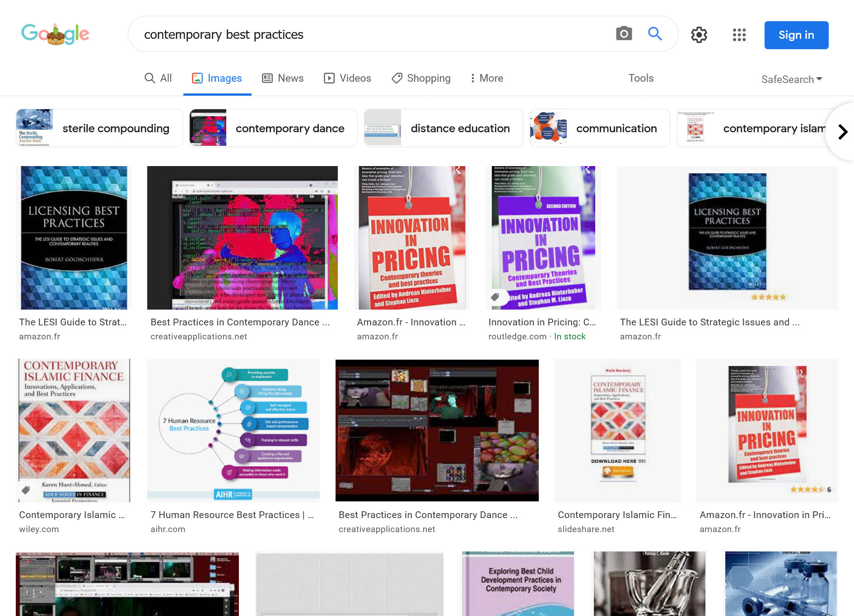Sign in to Google account

(x=796, y=35)
